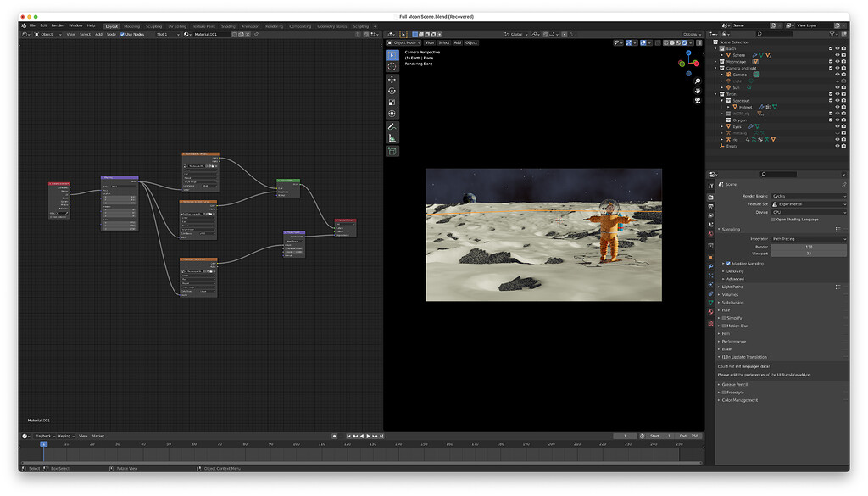Select the Add Cube tool
This screenshot has width=868, height=496.
point(392,151)
